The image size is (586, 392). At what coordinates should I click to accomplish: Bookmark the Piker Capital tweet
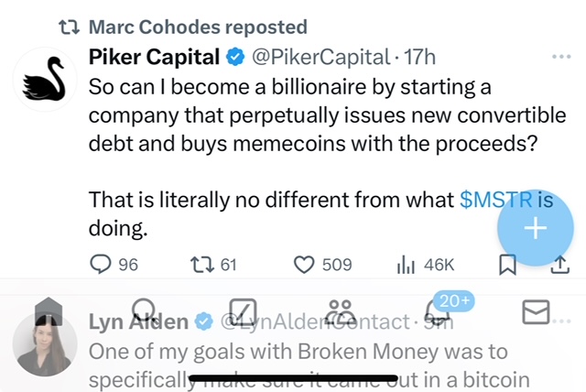click(508, 265)
